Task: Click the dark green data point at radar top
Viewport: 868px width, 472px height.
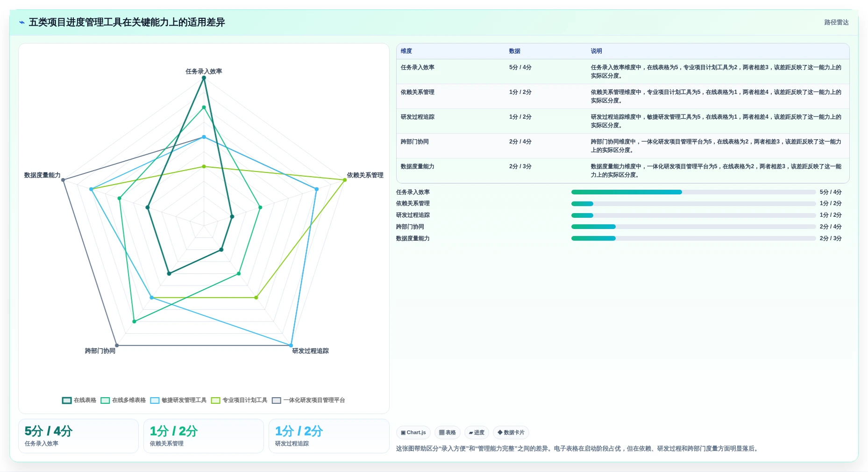Action: point(204,78)
